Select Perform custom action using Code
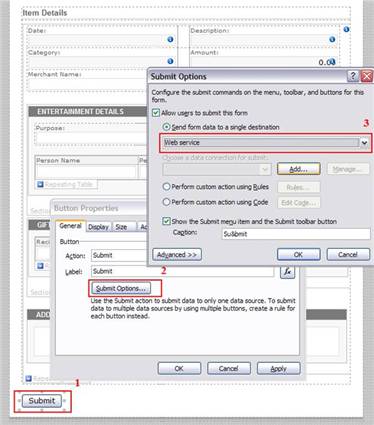 pos(166,202)
